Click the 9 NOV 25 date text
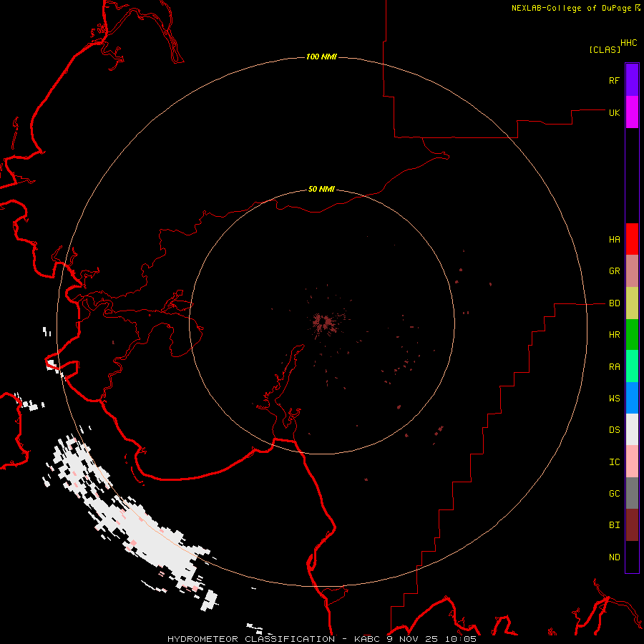Screen dimensions: 644x644 coord(413,639)
